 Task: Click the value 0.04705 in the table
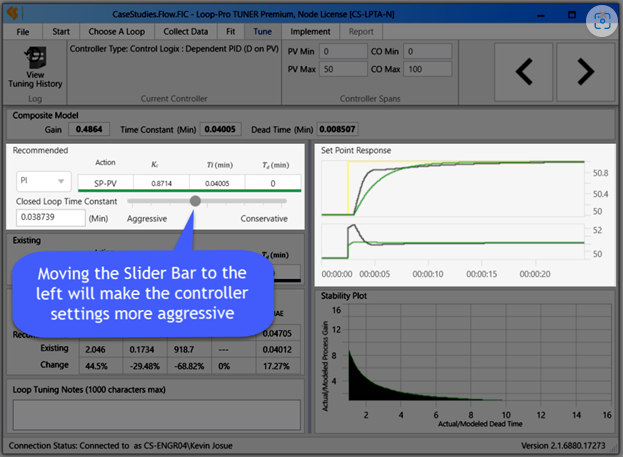tap(277, 333)
